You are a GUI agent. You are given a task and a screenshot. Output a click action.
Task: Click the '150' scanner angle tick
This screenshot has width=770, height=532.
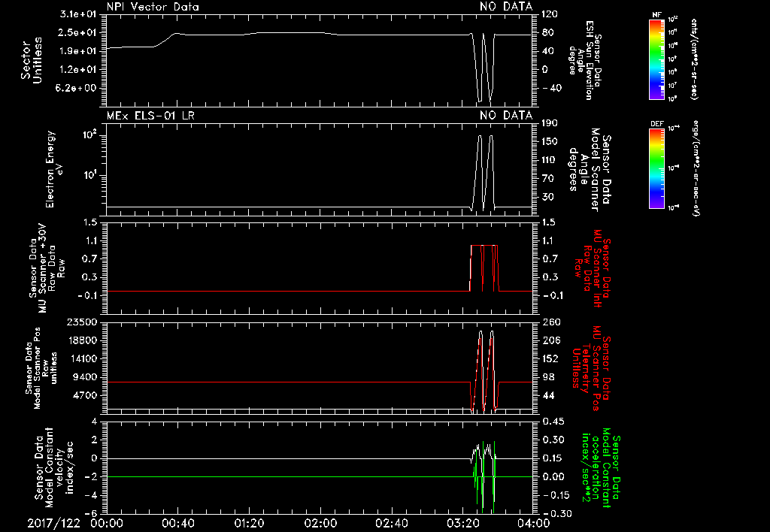click(x=550, y=141)
